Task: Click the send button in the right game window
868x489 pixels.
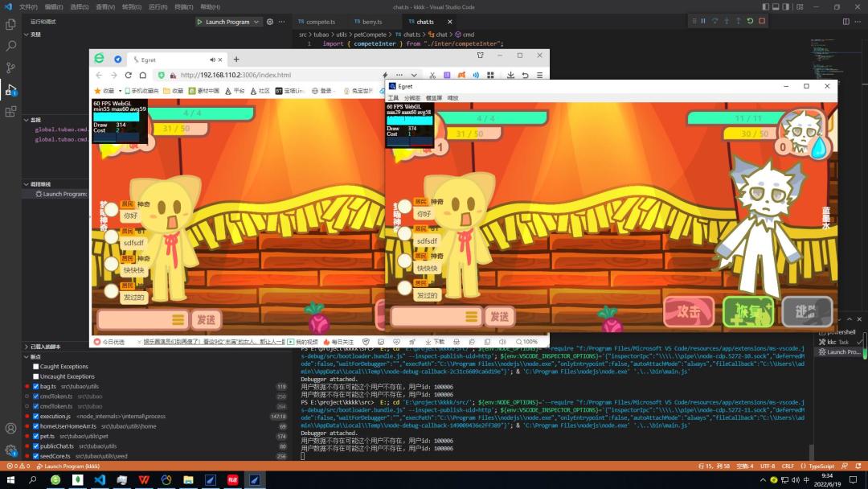Action: [x=499, y=316]
